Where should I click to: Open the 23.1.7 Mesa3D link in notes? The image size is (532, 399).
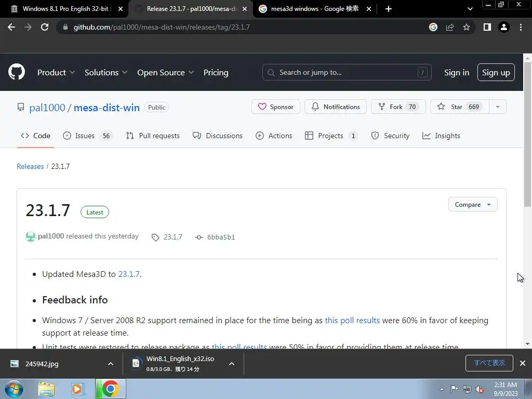click(129, 274)
